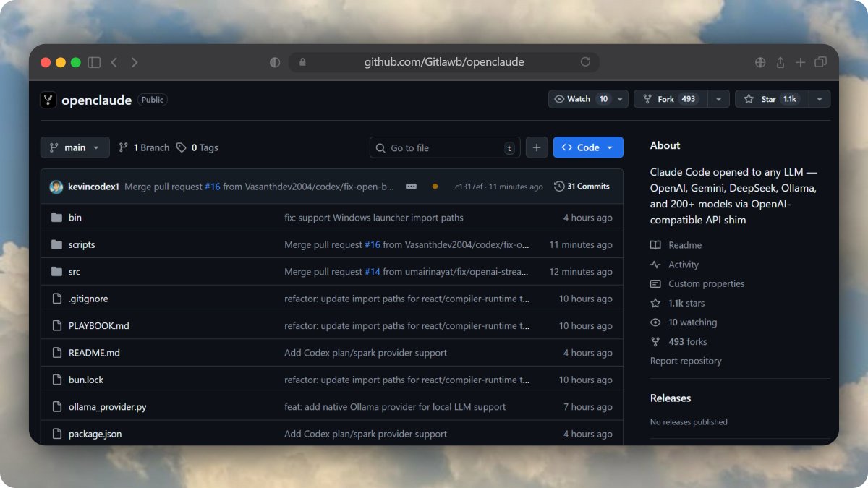
Task: Add file using the plus button
Action: click(x=537, y=147)
